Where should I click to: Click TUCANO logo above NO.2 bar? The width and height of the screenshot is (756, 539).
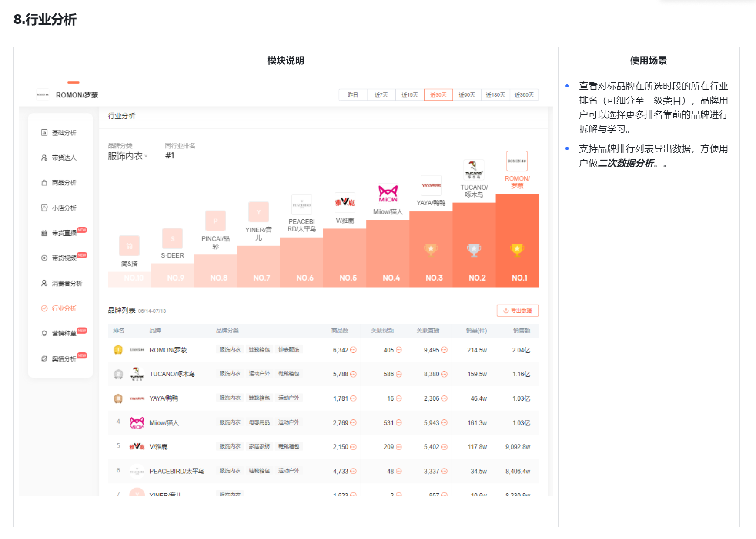point(474,170)
